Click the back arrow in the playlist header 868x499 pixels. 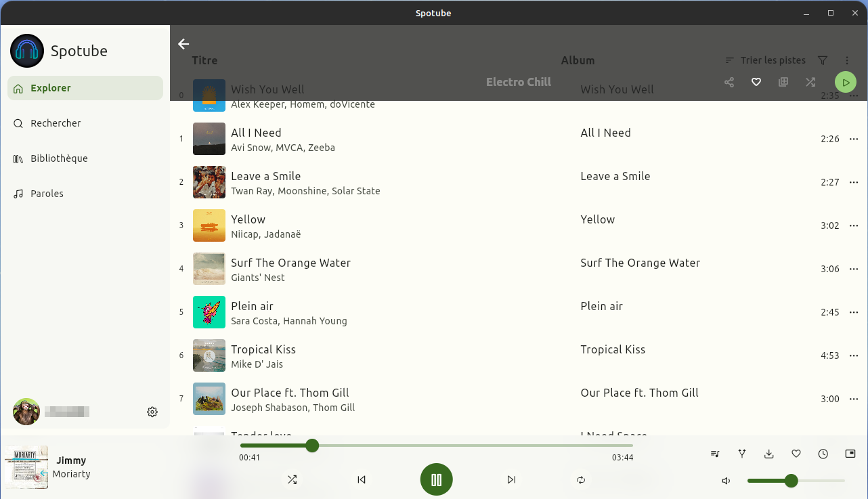(x=183, y=44)
